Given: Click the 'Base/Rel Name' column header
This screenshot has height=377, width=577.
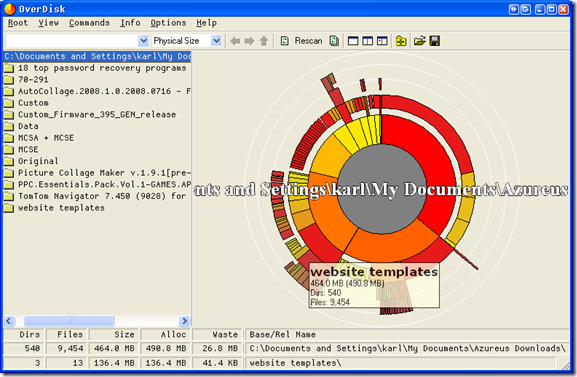Looking at the screenshot, I should point(407,334).
